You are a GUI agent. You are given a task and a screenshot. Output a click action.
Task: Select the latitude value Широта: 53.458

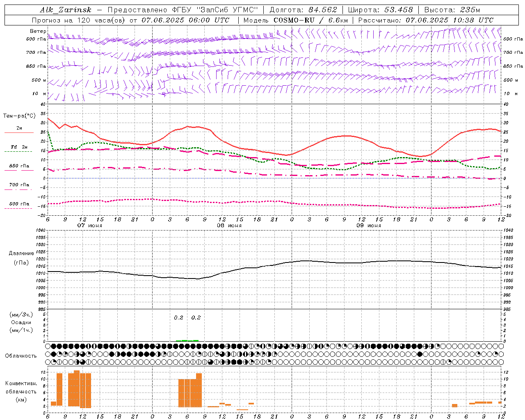click(380, 10)
